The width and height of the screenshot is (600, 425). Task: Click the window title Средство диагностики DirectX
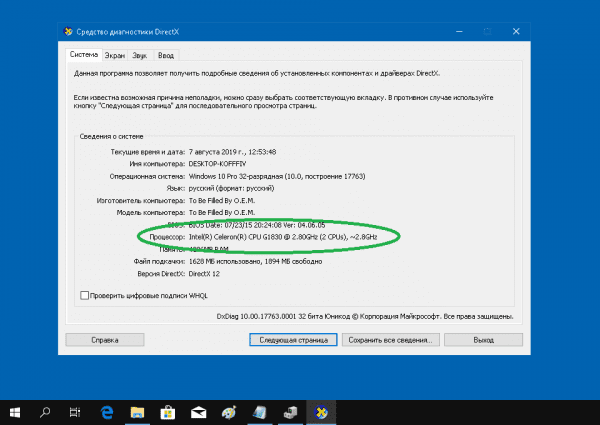click(127, 32)
